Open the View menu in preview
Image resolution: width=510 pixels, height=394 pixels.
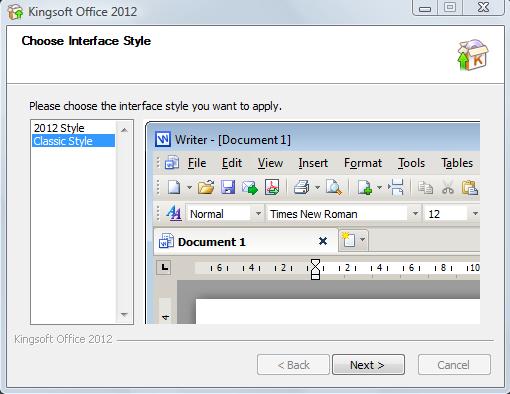[270, 163]
